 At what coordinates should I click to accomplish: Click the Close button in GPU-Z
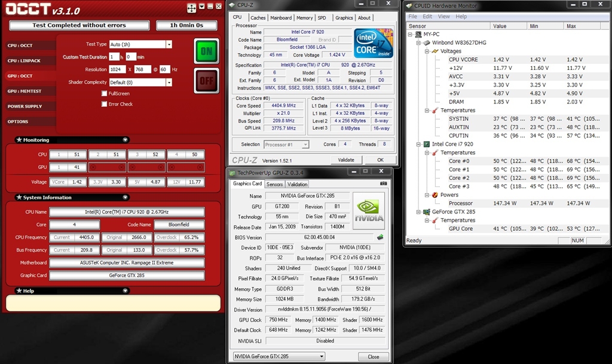point(374,357)
